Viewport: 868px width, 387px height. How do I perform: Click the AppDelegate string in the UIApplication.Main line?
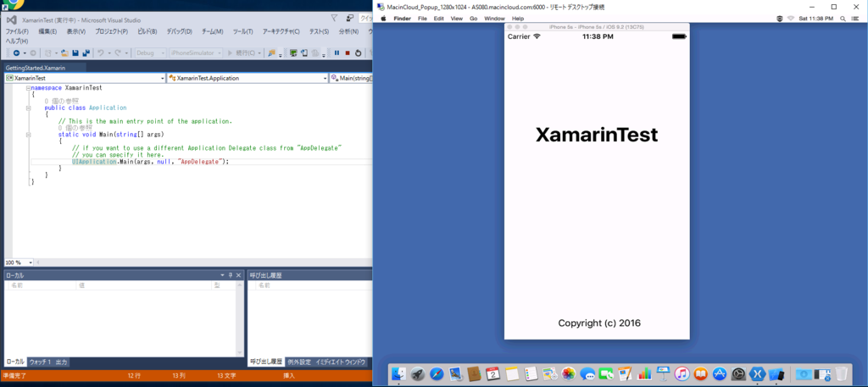[200, 162]
